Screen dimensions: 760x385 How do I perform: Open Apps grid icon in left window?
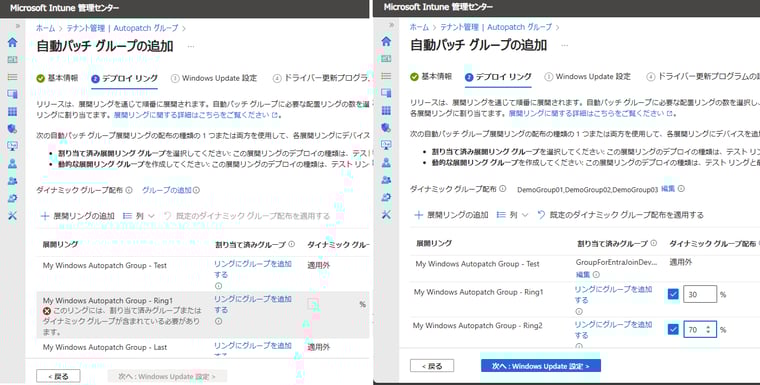[13, 112]
